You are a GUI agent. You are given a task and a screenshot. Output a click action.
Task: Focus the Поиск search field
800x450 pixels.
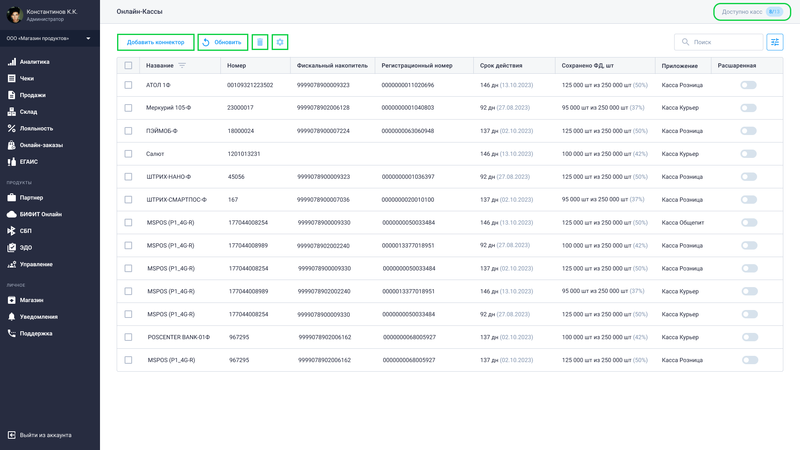[x=718, y=42]
